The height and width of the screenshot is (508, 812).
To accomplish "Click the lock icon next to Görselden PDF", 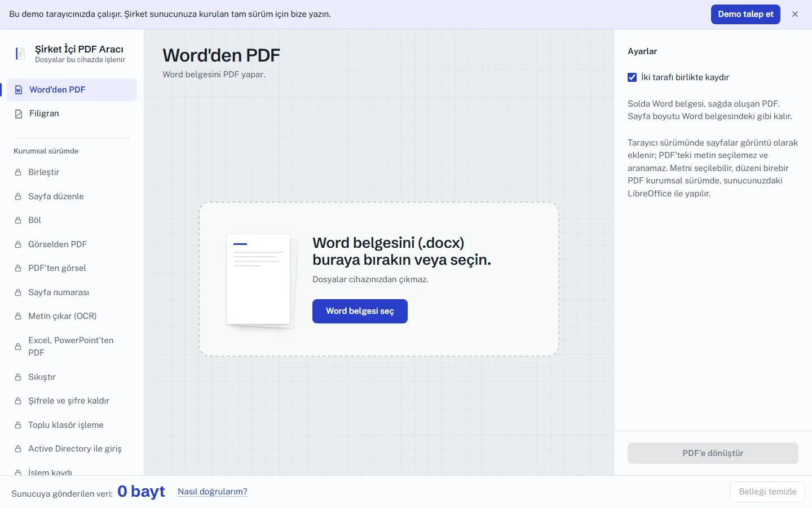I will pyautogui.click(x=18, y=244).
